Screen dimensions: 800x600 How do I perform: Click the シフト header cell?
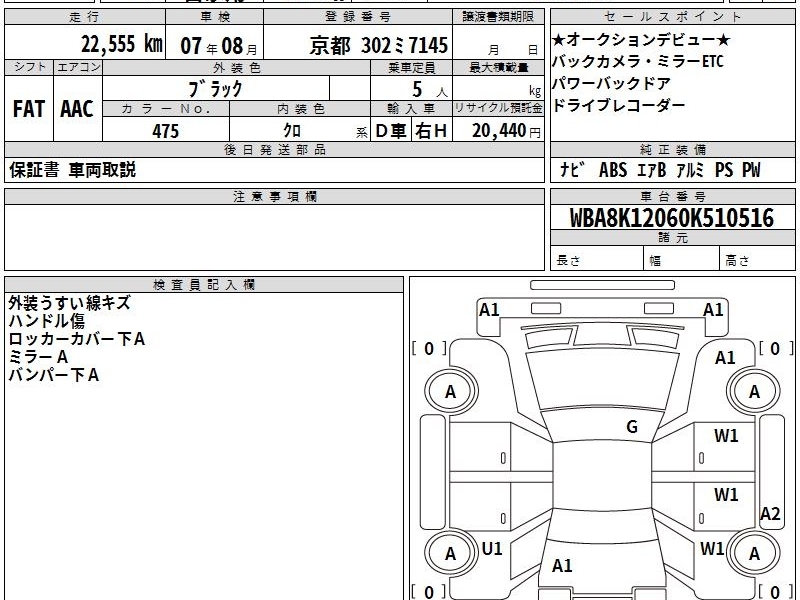coord(29,67)
